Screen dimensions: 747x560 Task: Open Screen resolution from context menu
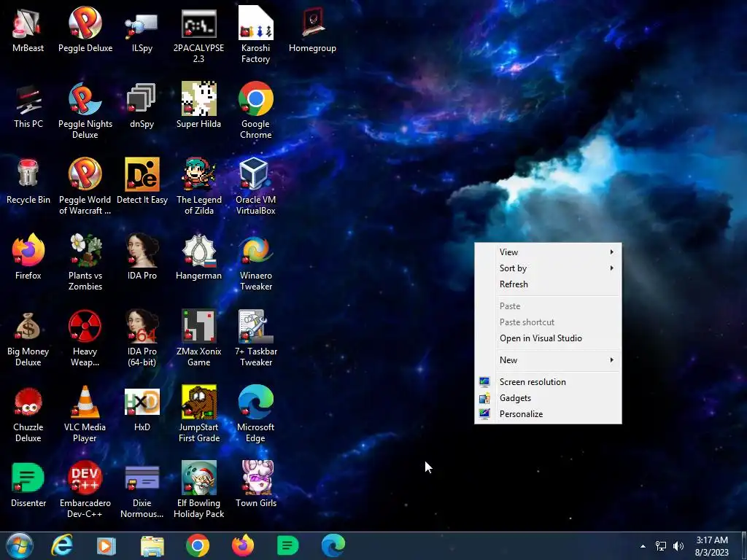[x=548, y=382]
